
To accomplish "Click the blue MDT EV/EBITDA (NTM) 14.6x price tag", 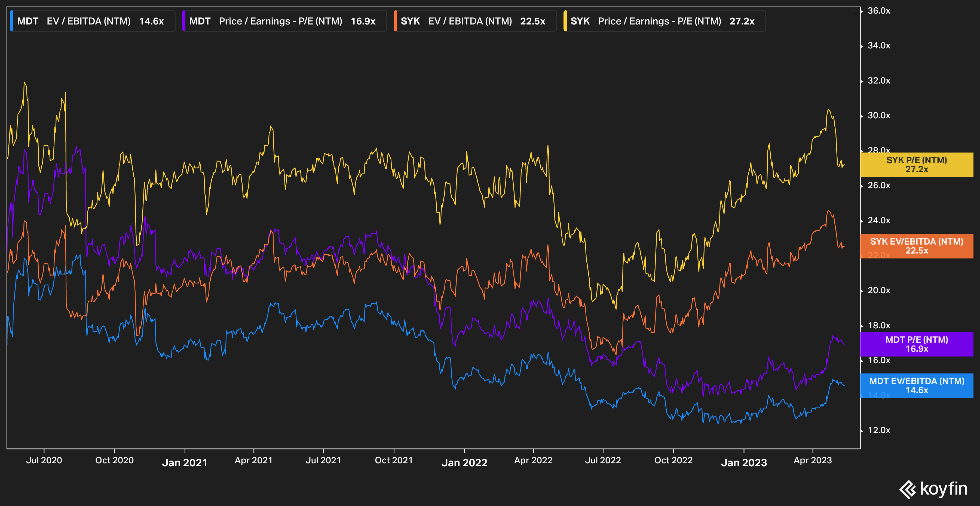I will point(917,385).
